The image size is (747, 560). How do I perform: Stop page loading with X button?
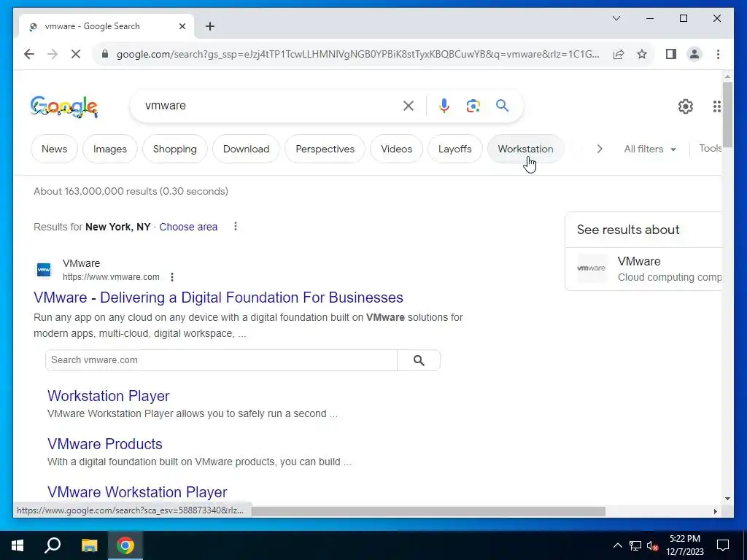pos(76,54)
